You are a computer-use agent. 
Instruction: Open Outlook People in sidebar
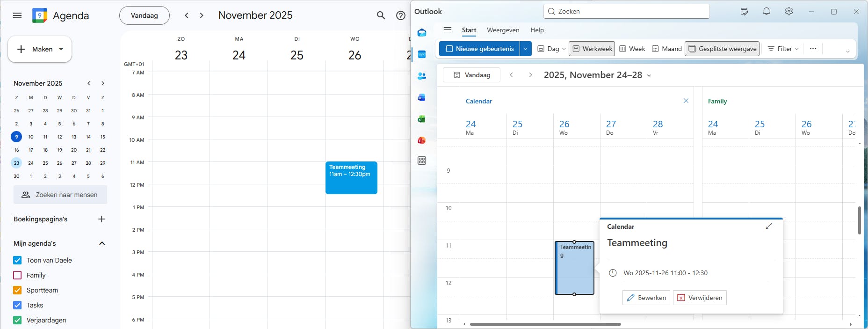click(x=422, y=76)
